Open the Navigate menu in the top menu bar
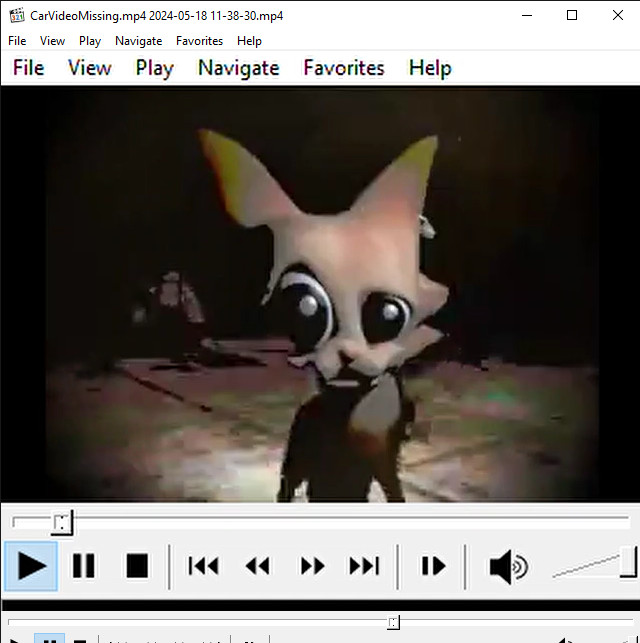This screenshot has height=643, width=640. (x=139, y=41)
